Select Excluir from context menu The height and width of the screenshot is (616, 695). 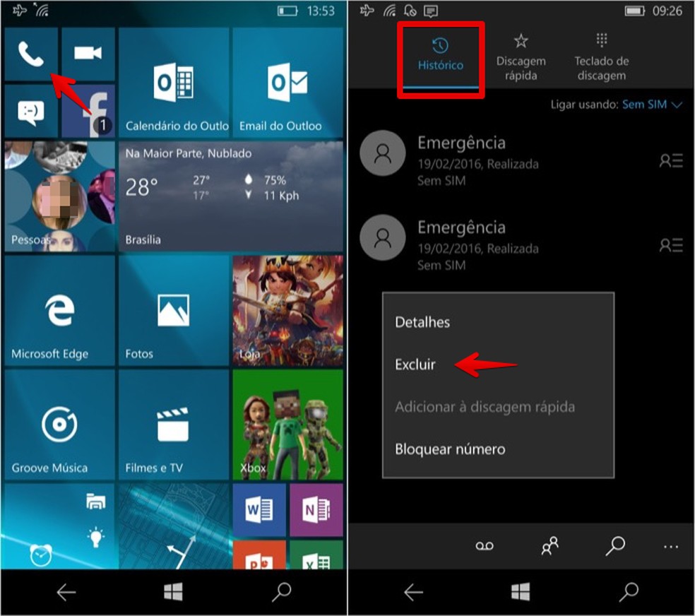click(x=415, y=365)
